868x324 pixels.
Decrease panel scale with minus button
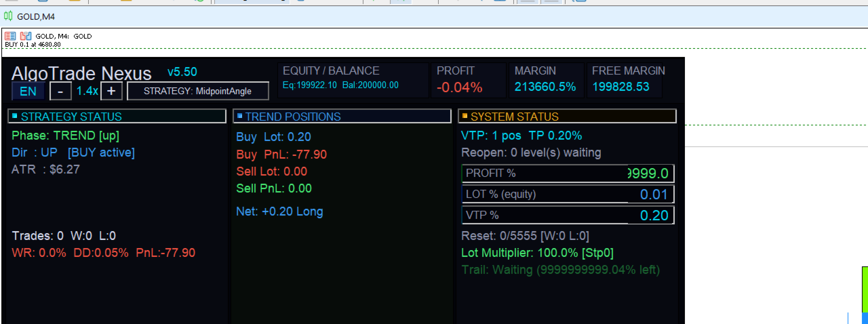click(x=61, y=91)
